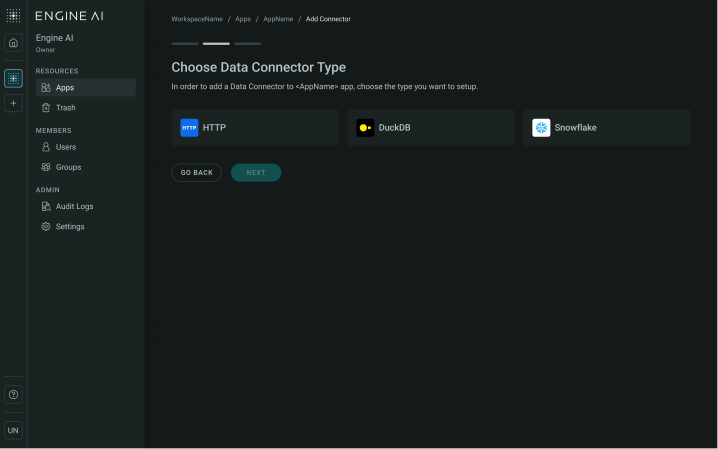The image size is (718, 449).
Task: Select the DuckDB connector card label
Action: pyautogui.click(x=394, y=128)
